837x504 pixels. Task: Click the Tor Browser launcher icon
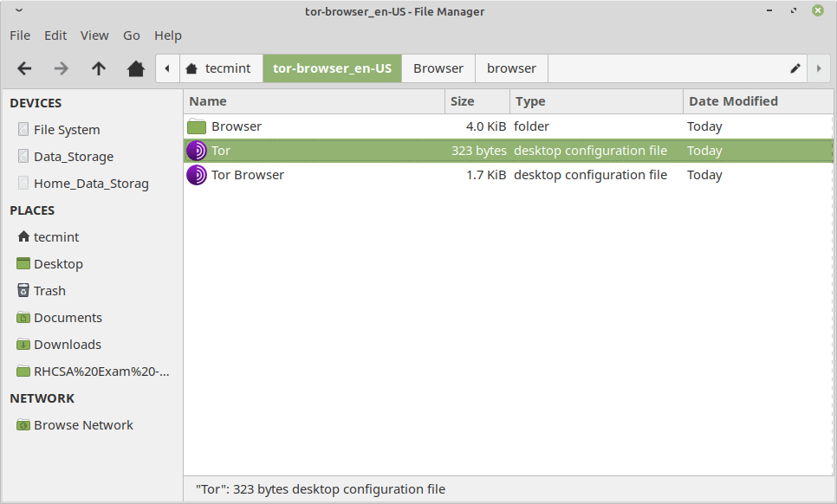[x=197, y=175]
